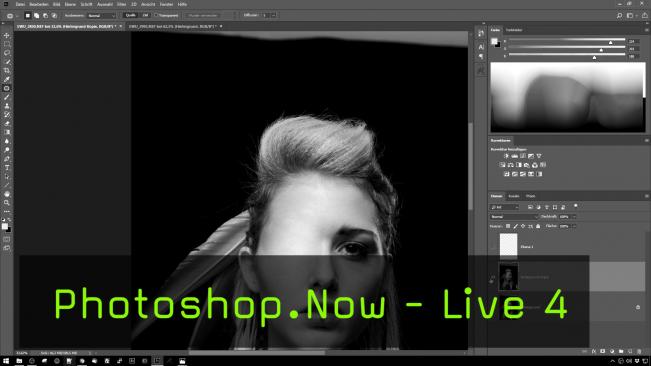
Task: Add a Brightness/Contrast adjustment
Action: coord(506,156)
